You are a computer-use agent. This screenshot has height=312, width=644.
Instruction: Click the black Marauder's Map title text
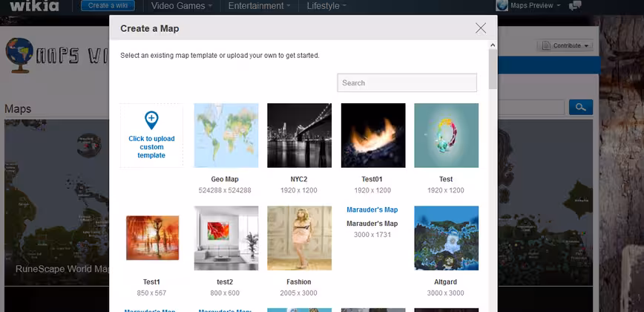pyautogui.click(x=372, y=224)
